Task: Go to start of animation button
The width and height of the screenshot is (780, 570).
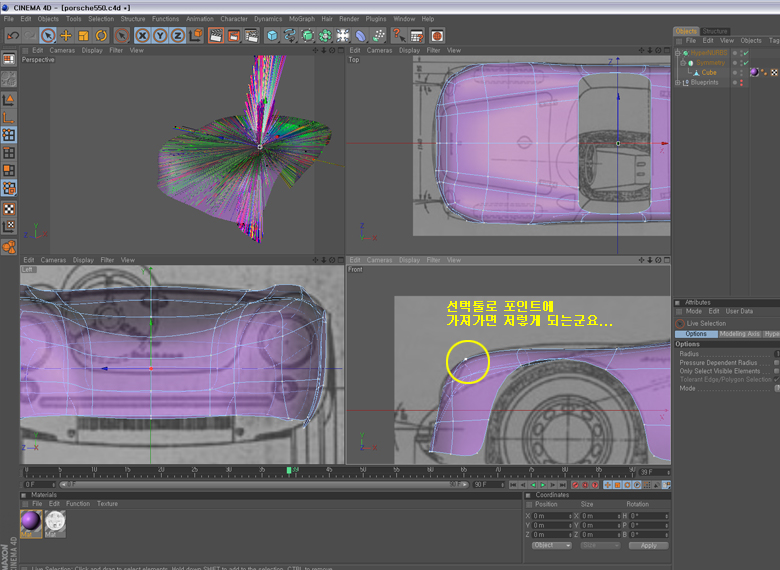Action: (x=513, y=485)
